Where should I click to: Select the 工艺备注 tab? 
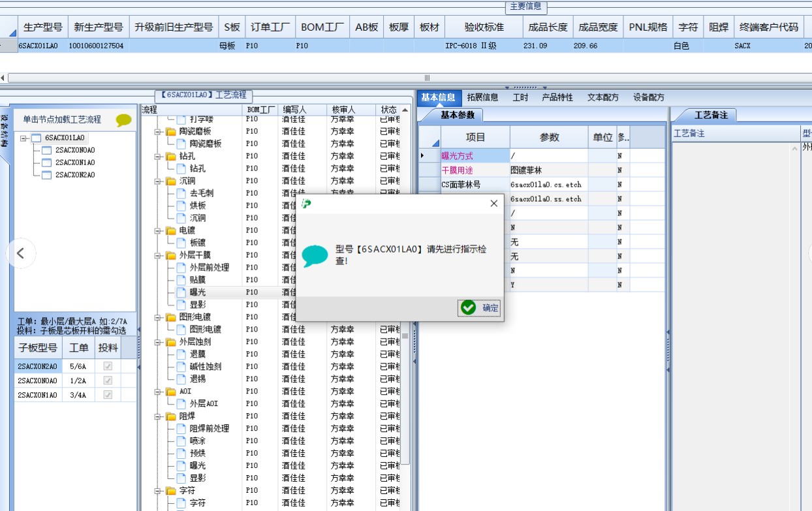point(711,115)
